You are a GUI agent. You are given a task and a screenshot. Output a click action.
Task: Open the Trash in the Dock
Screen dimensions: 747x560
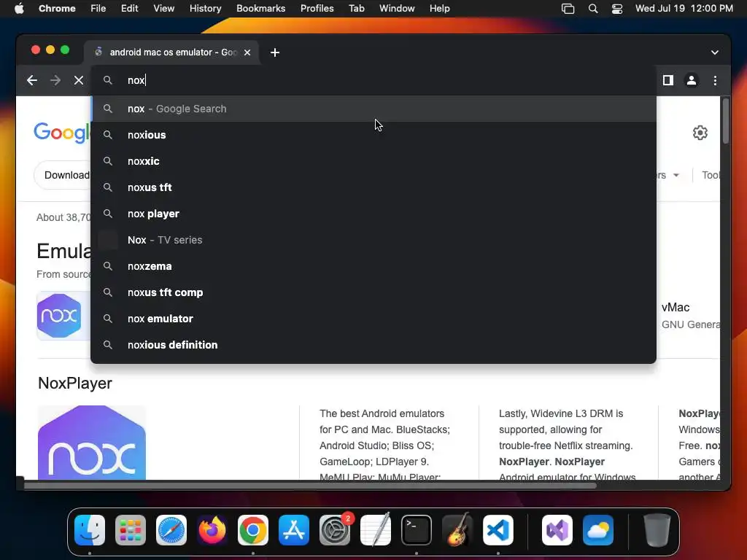657,530
